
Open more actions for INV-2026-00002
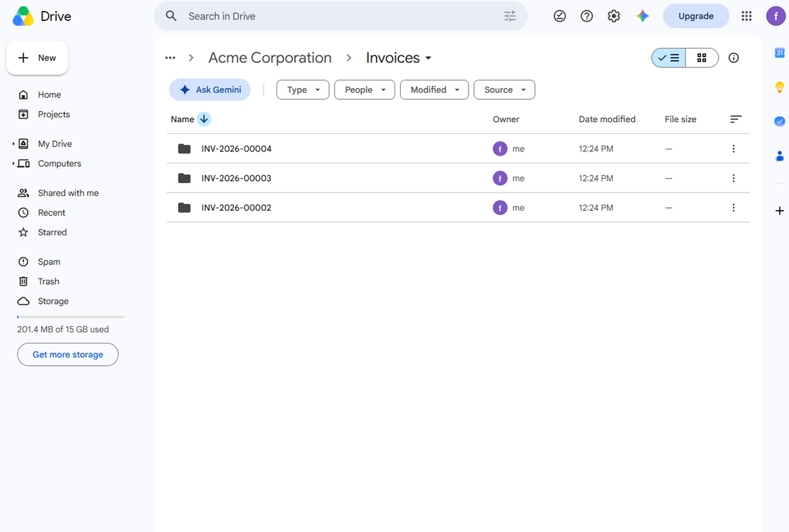(x=734, y=207)
